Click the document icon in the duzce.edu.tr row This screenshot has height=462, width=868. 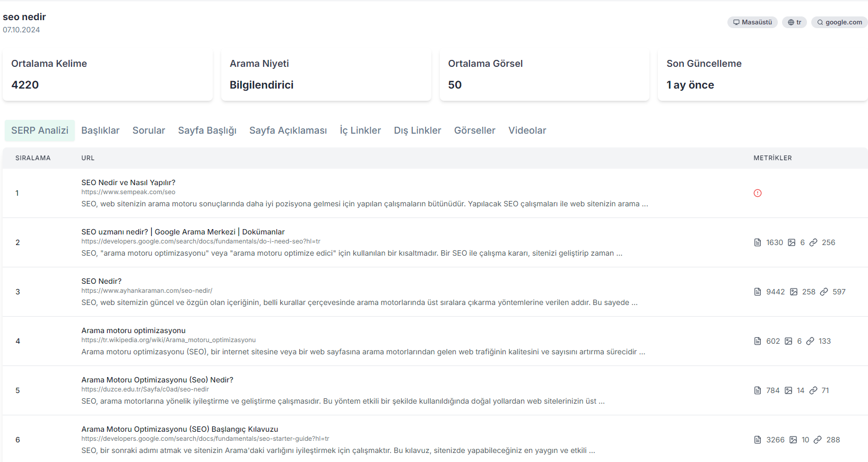(x=758, y=390)
